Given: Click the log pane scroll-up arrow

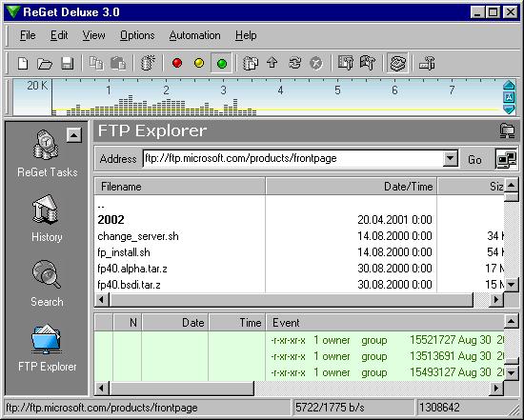Looking at the screenshot, I should pyautogui.click(x=512, y=322).
